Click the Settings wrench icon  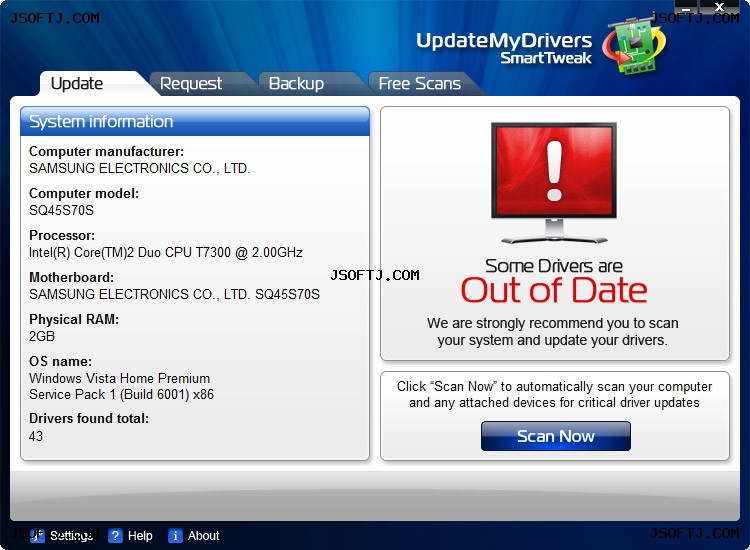coord(37,536)
